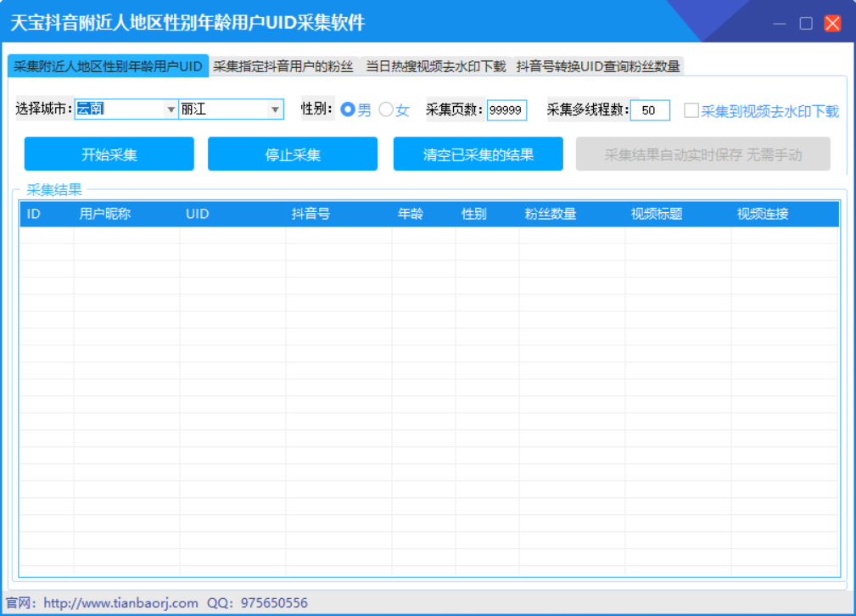
Task: Click the 采集结果自动实时保存 button
Action: coord(702,154)
